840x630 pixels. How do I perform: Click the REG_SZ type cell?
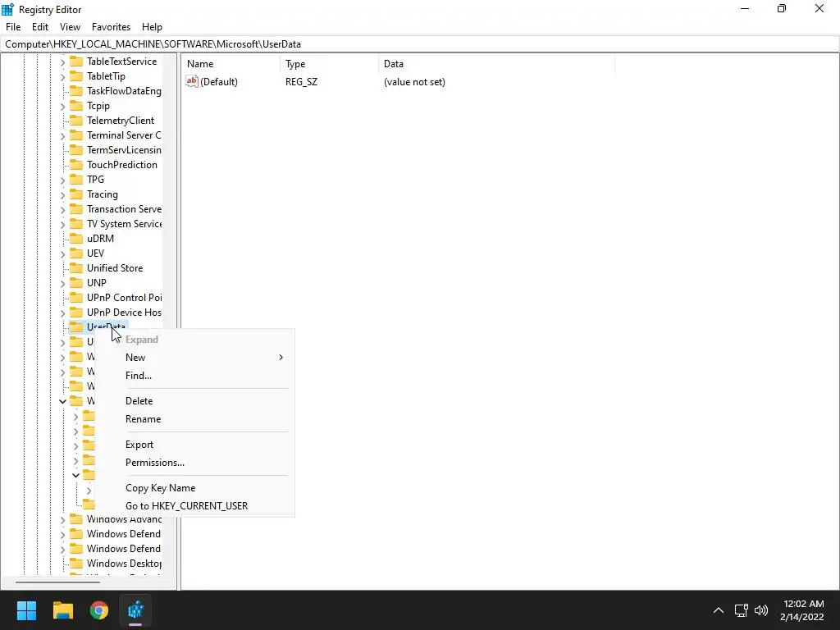click(x=301, y=82)
